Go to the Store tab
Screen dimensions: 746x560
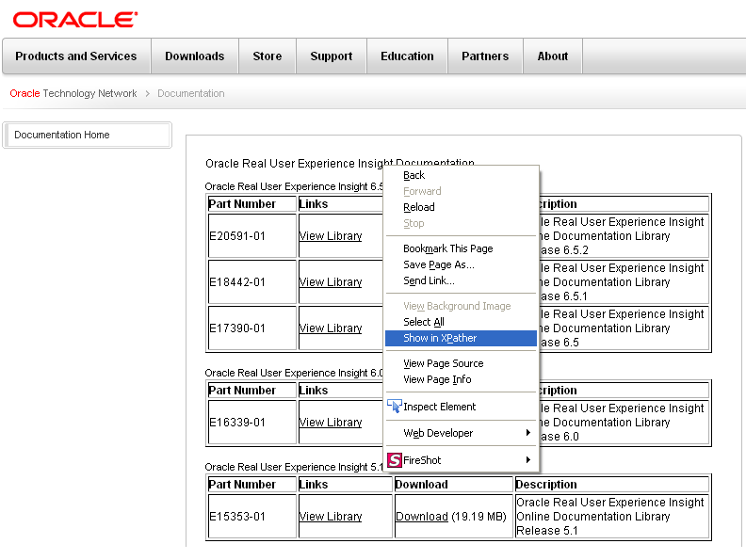pyautogui.click(x=268, y=56)
